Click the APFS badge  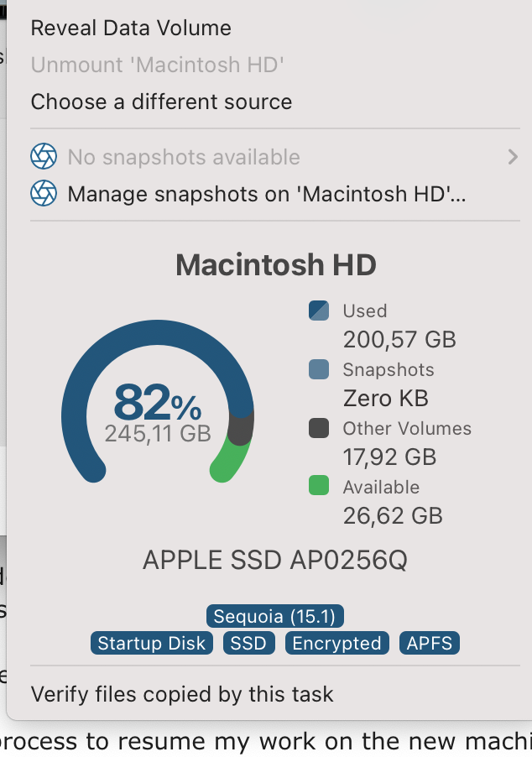click(429, 643)
